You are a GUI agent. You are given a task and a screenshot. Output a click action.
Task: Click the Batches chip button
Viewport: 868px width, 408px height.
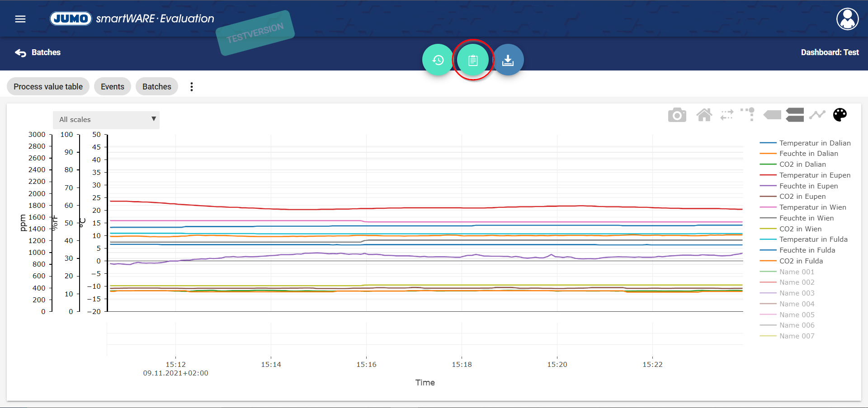[156, 87]
